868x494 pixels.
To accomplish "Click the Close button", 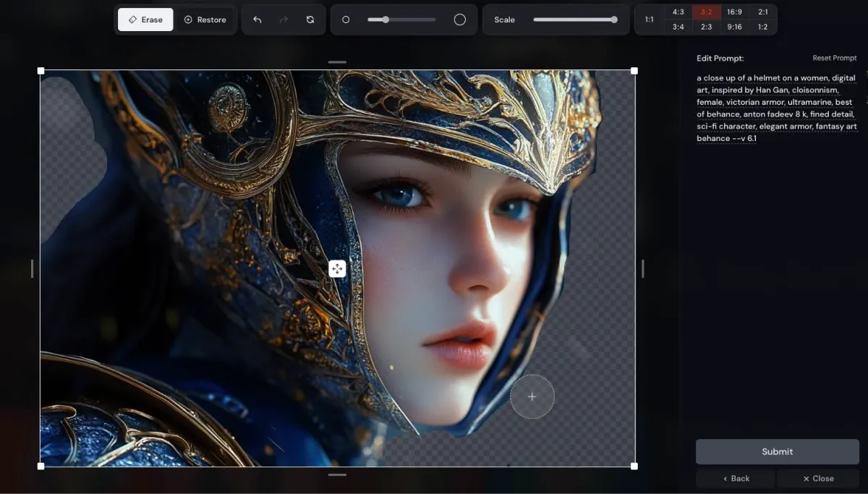I will click(818, 478).
